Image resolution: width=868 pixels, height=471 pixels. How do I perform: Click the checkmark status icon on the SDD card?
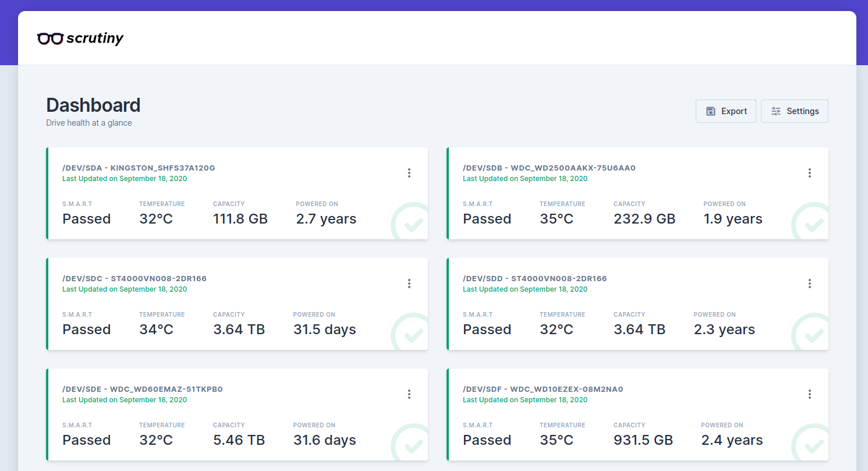[x=810, y=332]
